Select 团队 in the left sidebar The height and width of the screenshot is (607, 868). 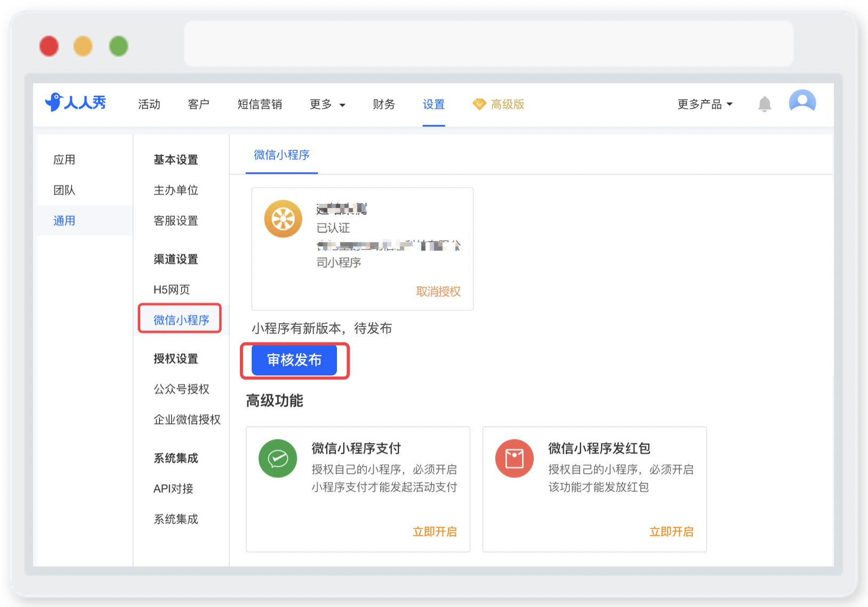click(65, 190)
